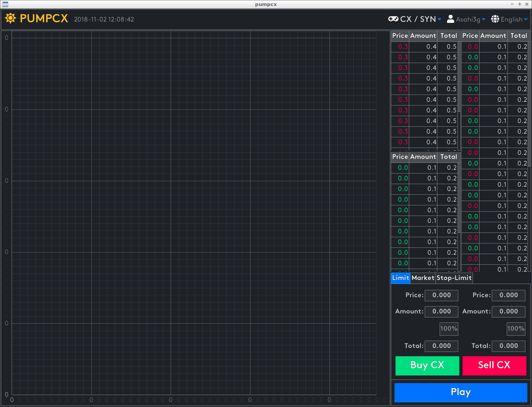532x407 pixels.
Task: Open the English language dropdown arrow
Action: [526, 20]
